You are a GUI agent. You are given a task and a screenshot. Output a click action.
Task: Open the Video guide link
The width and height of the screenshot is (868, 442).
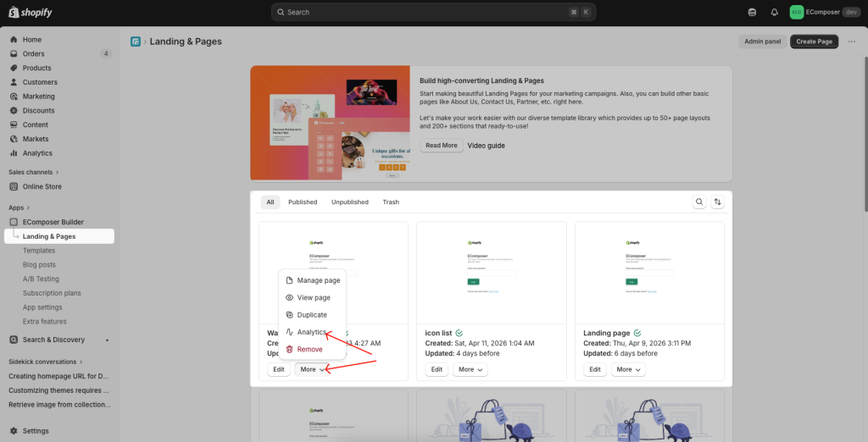point(486,146)
